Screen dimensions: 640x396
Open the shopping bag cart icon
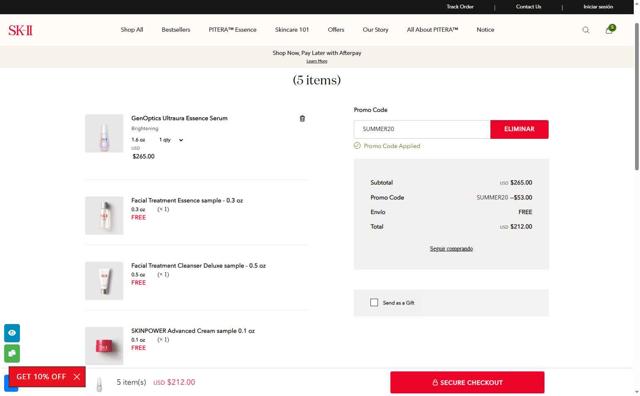point(609,29)
